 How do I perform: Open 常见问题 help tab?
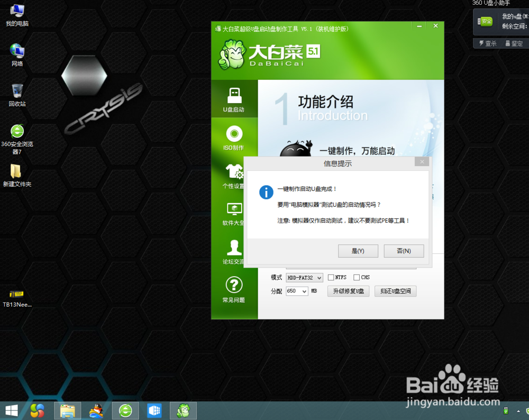click(x=234, y=290)
